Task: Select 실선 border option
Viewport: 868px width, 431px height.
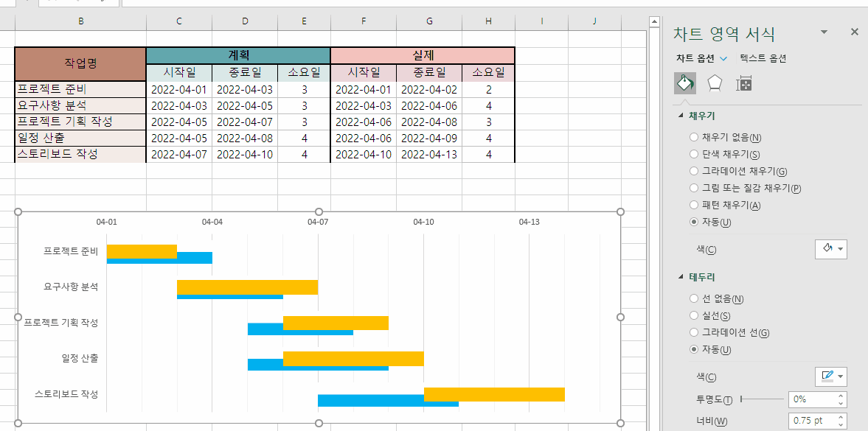Action: point(694,315)
